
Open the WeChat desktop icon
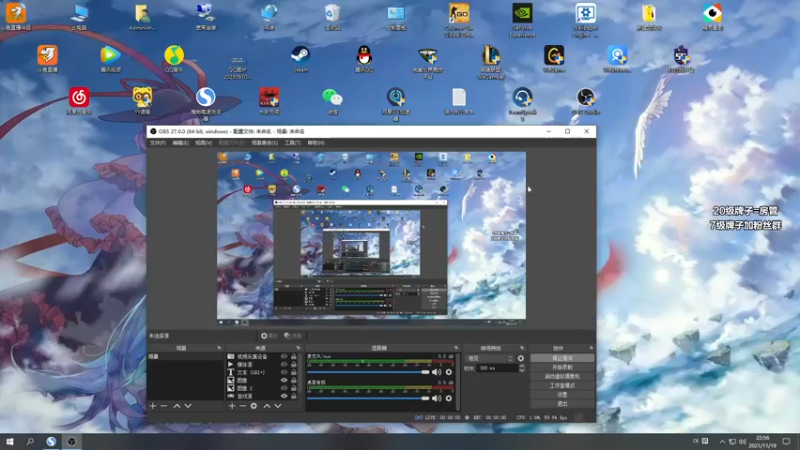[331, 97]
